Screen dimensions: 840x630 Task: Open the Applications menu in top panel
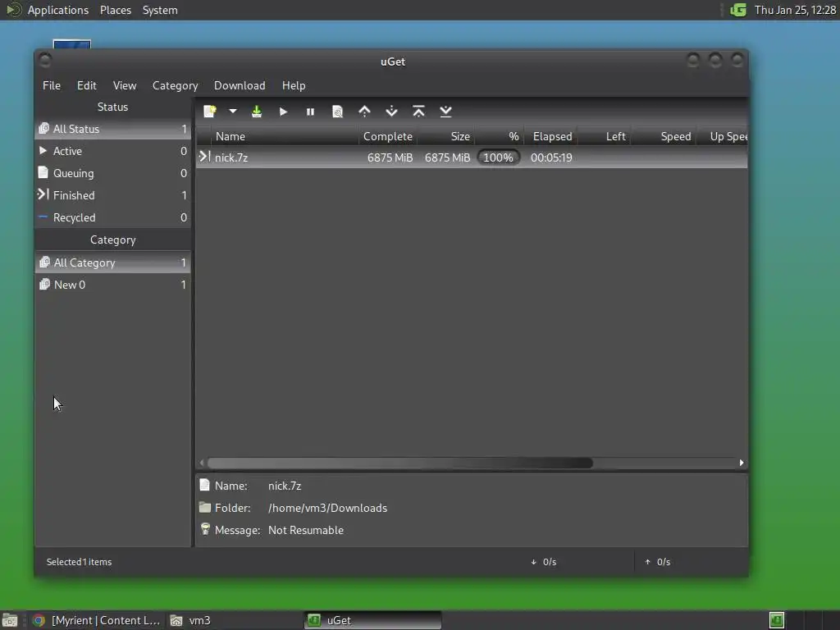(58, 10)
